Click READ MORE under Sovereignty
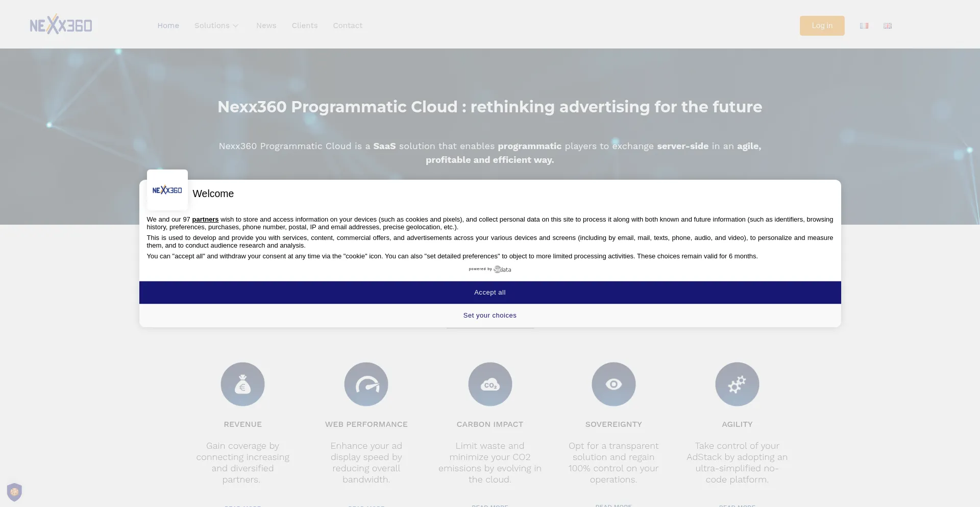980x507 pixels. (x=614, y=505)
